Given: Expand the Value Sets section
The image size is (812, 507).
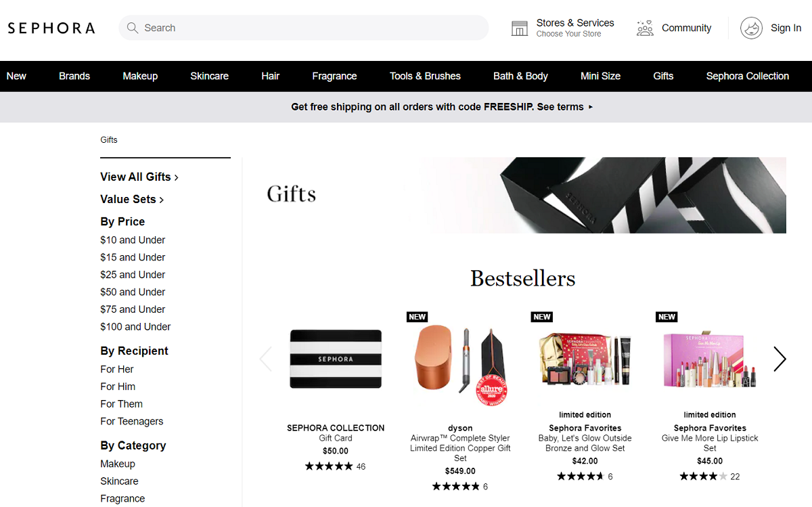Looking at the screenshot, I should pyautogui.click(x=132, y=199).
